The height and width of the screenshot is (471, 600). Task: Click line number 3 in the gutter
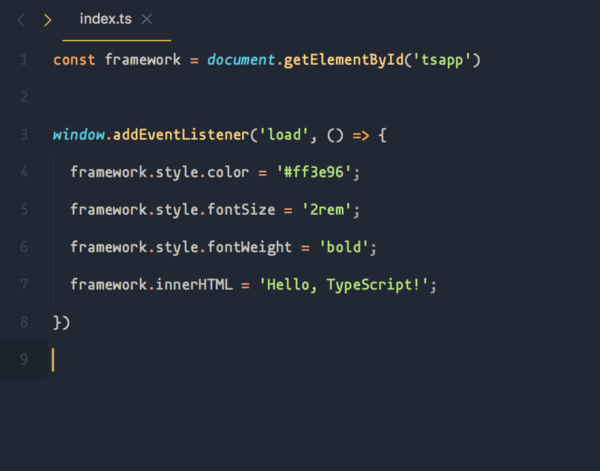point(23,134)
